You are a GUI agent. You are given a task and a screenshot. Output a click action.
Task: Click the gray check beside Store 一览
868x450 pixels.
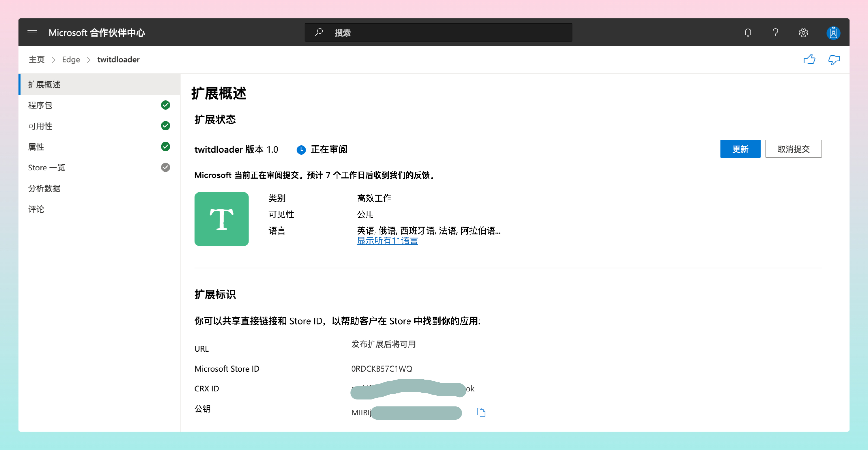[165, 167]
